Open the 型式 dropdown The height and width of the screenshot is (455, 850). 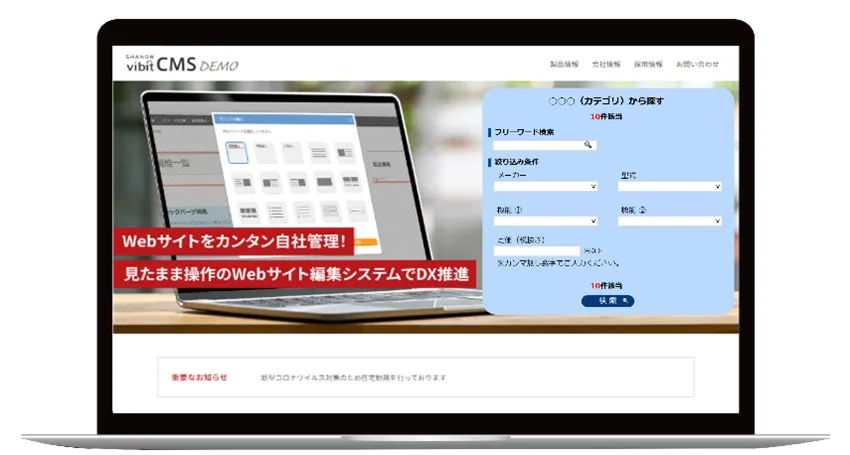pos(669,186)
